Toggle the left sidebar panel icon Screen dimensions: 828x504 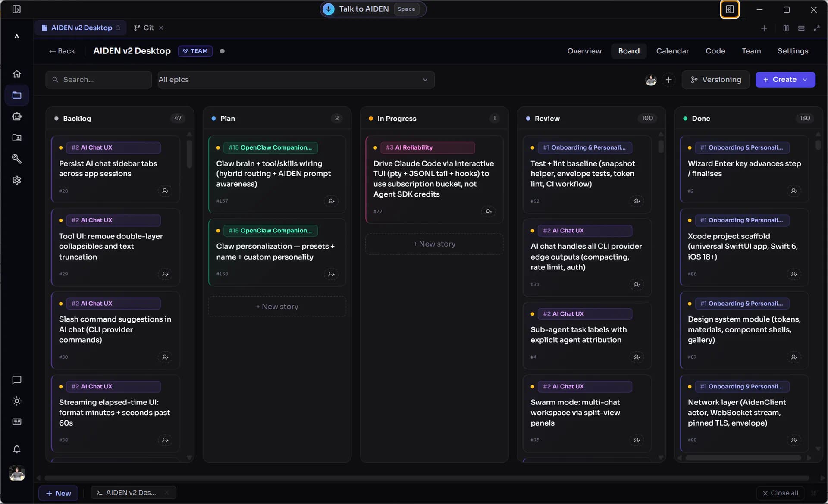16,9
